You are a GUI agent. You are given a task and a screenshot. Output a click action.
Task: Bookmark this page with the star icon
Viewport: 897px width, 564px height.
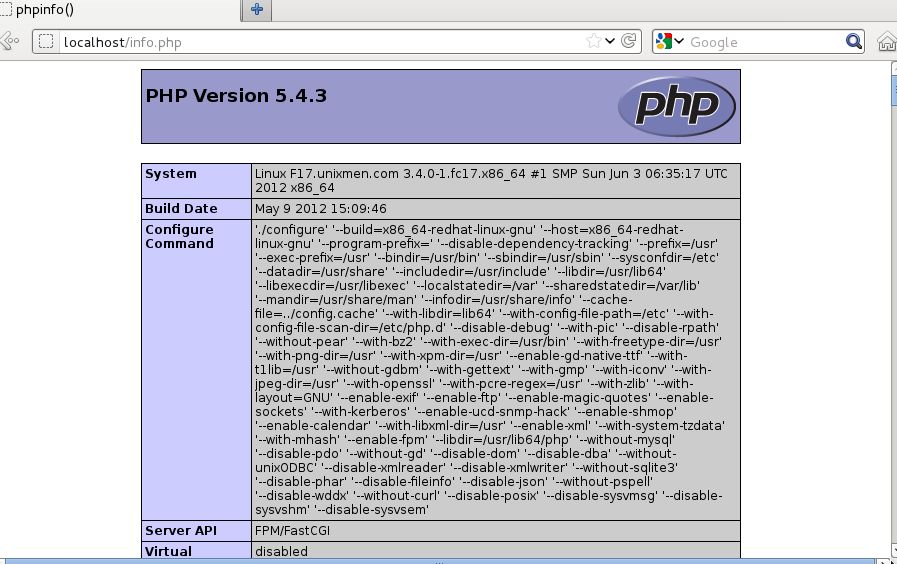(x=594, y=41)
